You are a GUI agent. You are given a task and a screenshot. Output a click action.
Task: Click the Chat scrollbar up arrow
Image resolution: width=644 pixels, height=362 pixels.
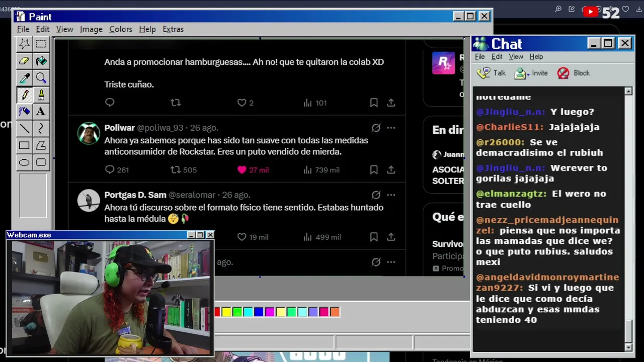click(628, 91)
